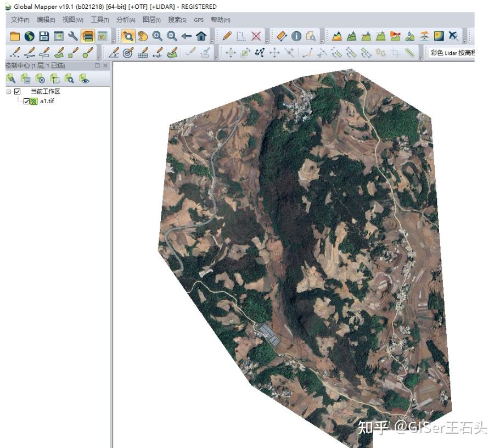Collapse the 当前工作区 tree node

tap(9, 91)
